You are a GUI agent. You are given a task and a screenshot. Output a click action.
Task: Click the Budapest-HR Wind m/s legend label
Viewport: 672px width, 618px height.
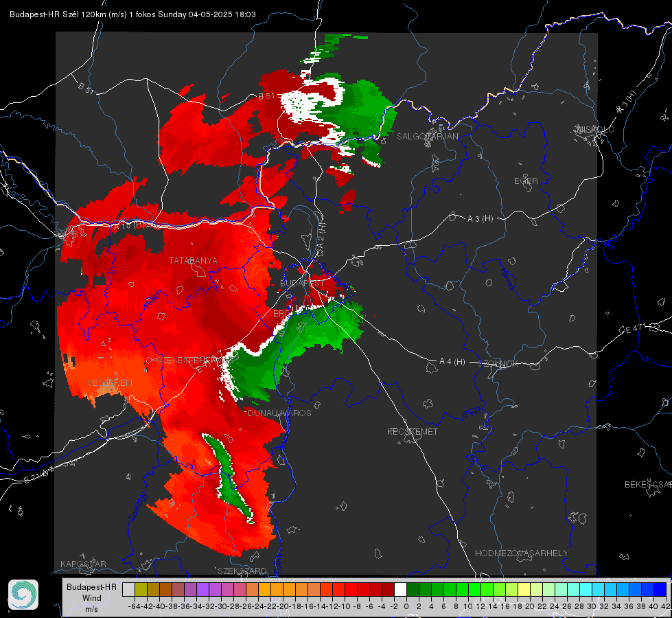(x=91, y=598)
